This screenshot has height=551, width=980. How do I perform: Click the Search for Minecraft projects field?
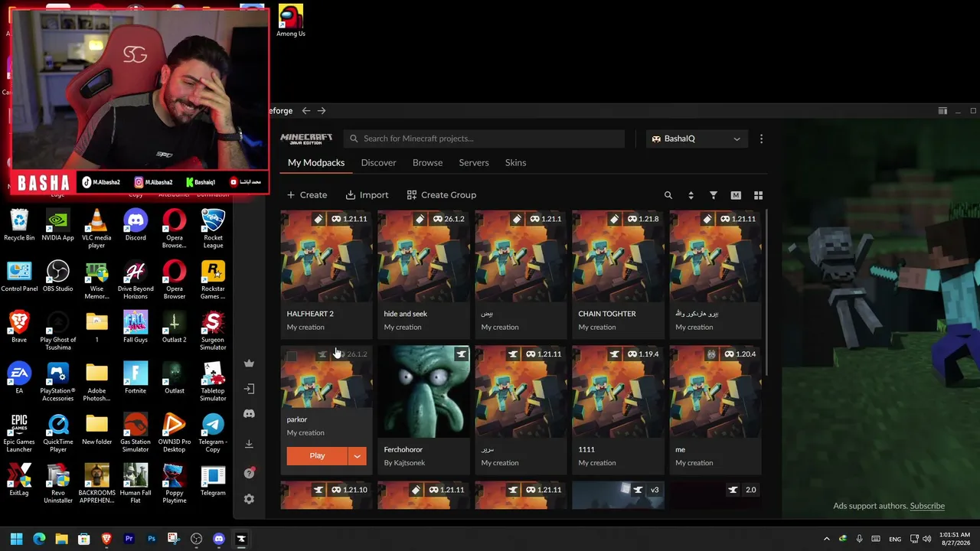point(484,139)
